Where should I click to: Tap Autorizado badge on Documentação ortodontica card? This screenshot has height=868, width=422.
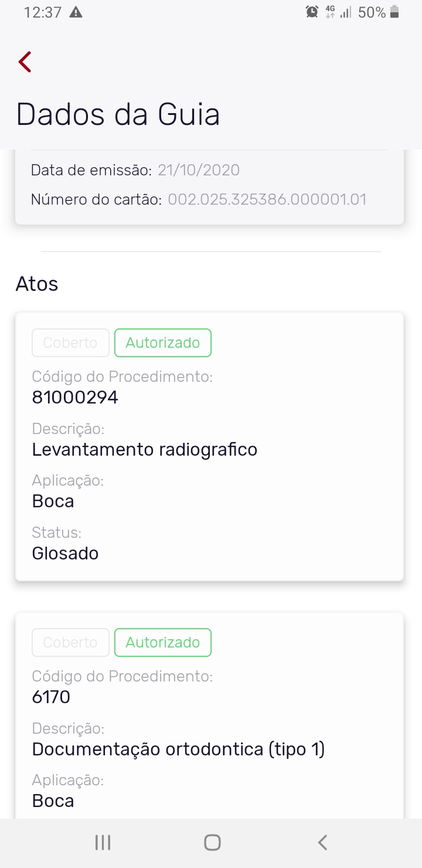(x=163, y=643)
